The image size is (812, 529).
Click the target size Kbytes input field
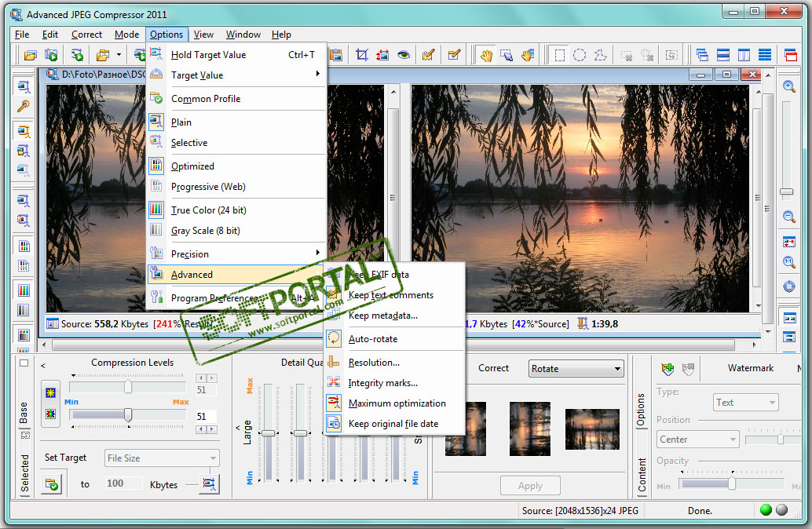point(123,483)
